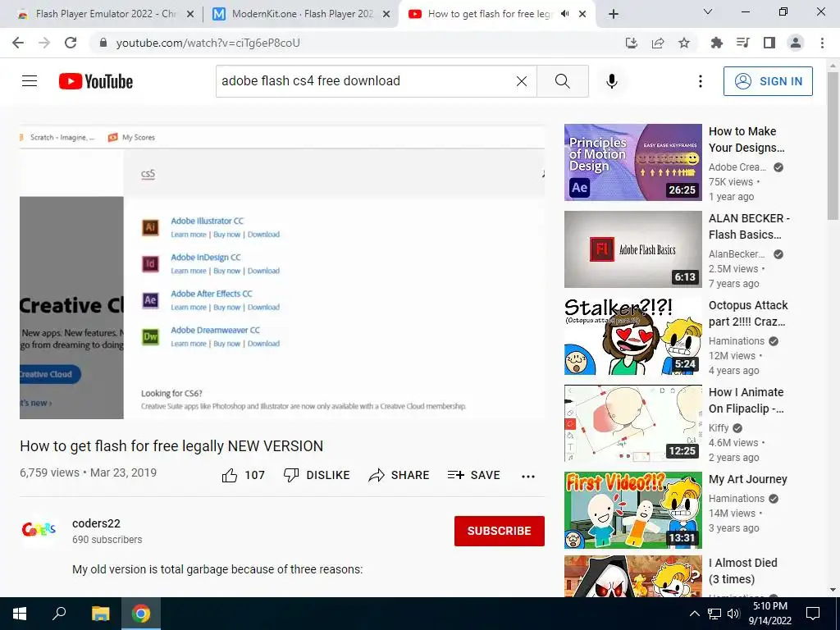The image size is (840, 630).
Task: Go to YouTube home via logo
Action: 96,81
